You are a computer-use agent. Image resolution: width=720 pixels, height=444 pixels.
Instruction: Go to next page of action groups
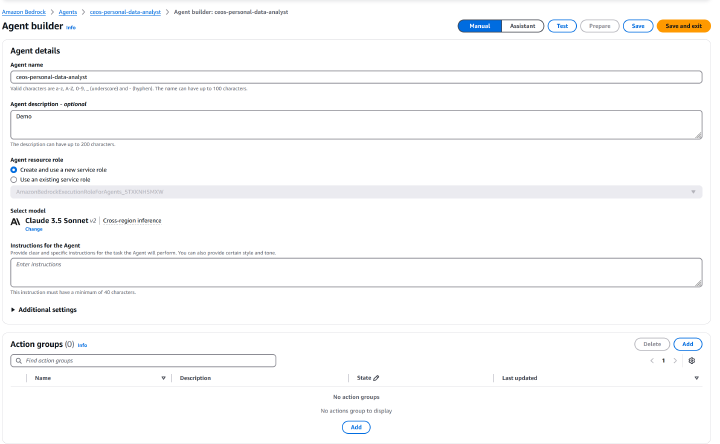(x=675, y=360)
